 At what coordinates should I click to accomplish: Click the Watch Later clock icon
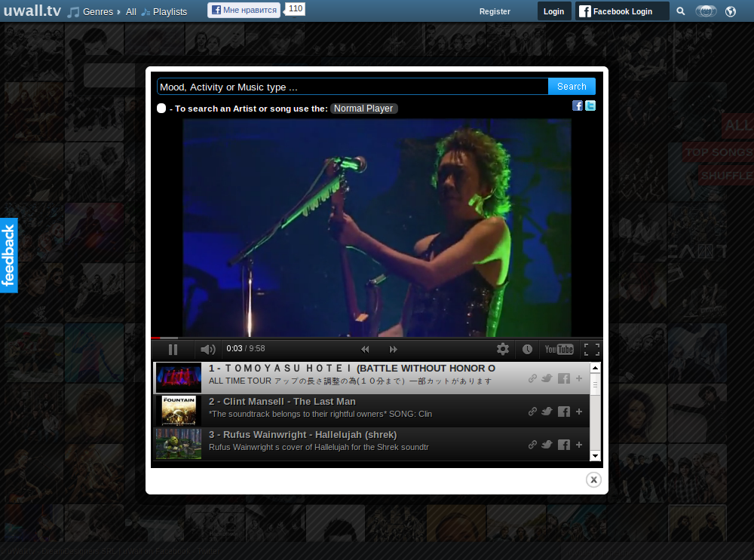(x=527, y=349)
